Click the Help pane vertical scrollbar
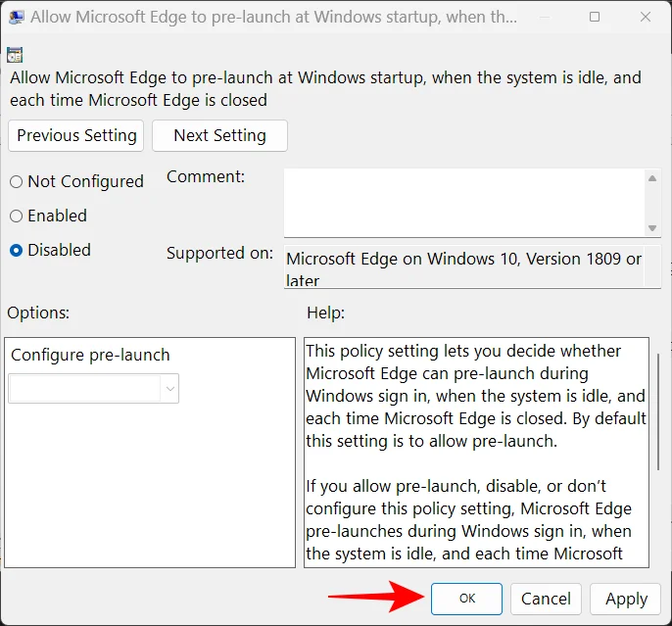672x626 pixels. pos(658,412)
